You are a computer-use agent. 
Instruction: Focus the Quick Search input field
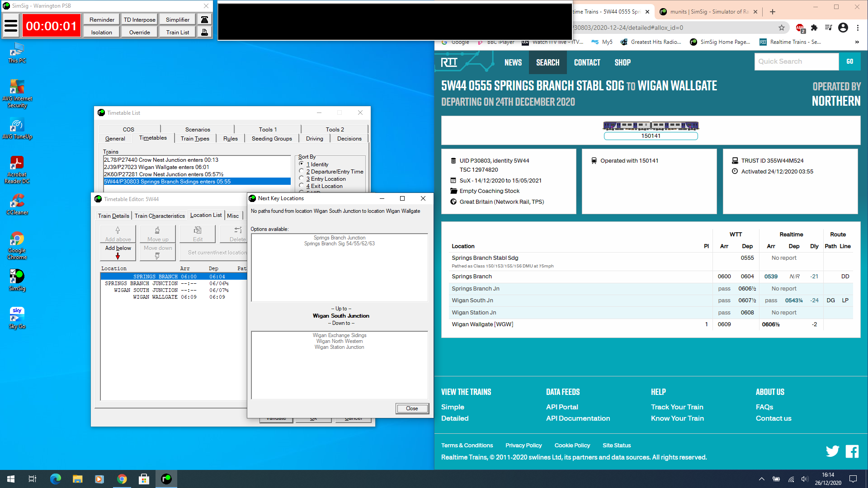(797, 61)
